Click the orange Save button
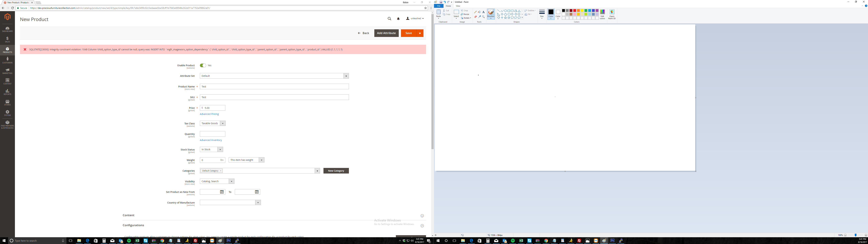Image resolution: width=868 pixels, height=244 pixels. pyautogui.click(x=408, y=33)
